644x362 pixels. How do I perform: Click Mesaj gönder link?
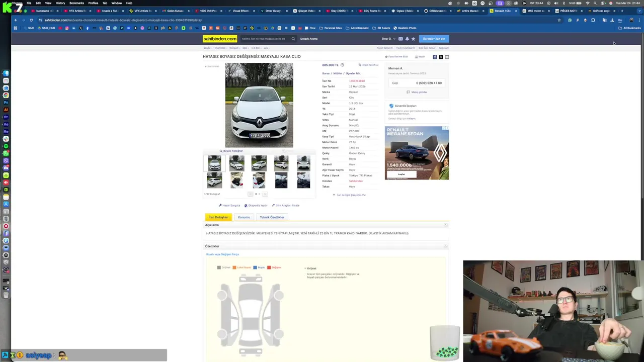[x=417, y=92]
